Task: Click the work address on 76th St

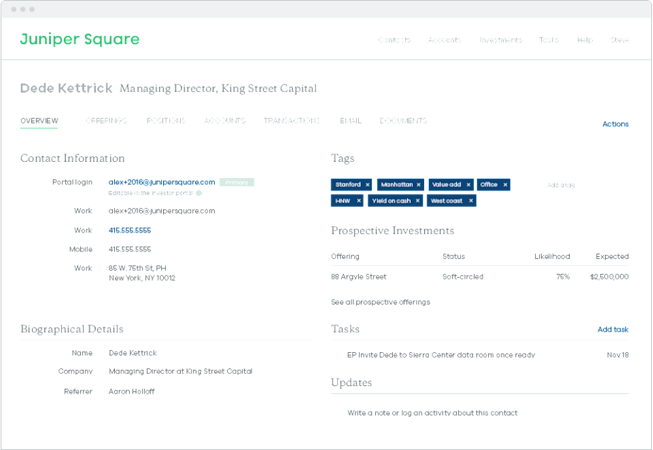Action: click(x=142, y=273)
